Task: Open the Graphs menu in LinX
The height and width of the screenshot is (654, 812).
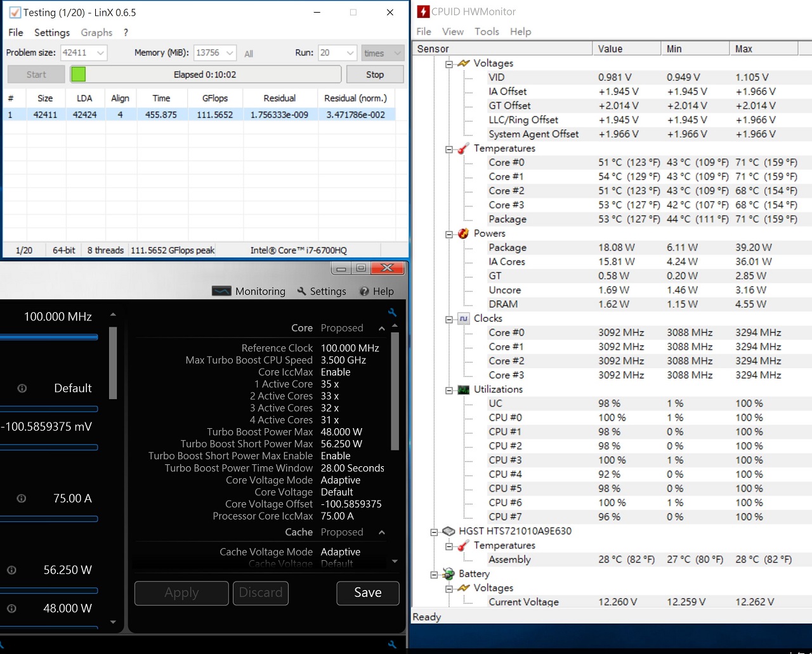Action: point(96,32)
